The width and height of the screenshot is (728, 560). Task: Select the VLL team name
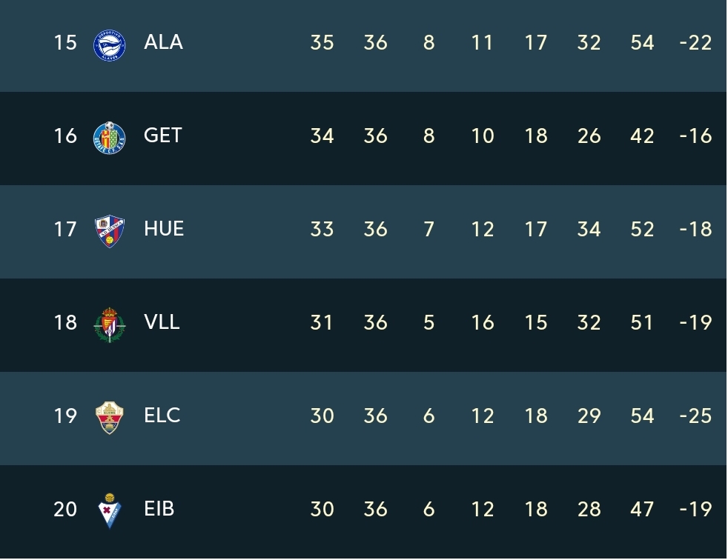162,322
